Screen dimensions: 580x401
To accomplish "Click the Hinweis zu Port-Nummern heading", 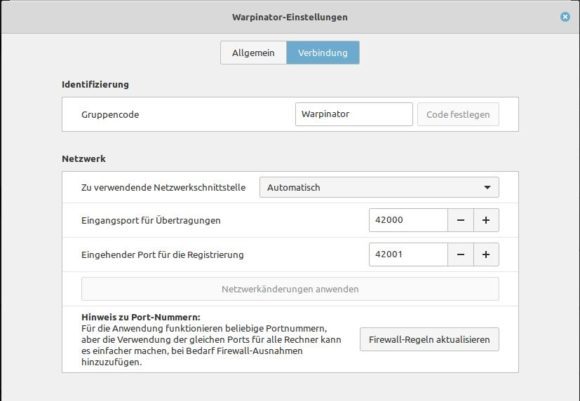I will click(x=141, y=317).
